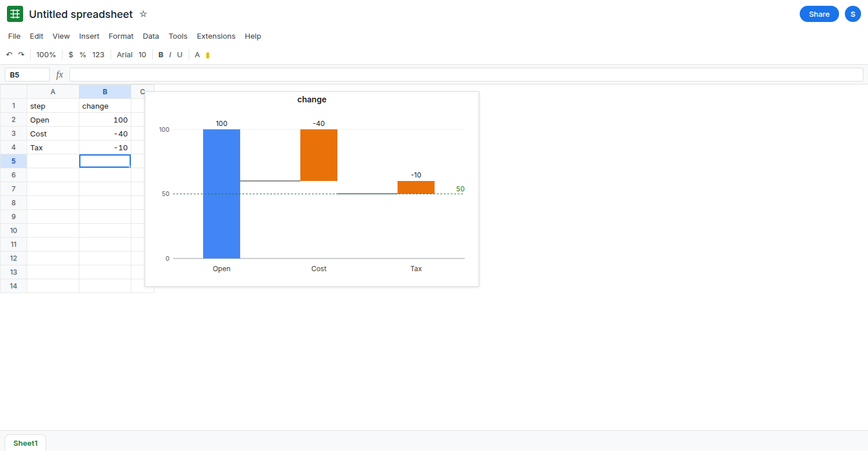Click the chart title 'change'

click(x=312, y=99)
